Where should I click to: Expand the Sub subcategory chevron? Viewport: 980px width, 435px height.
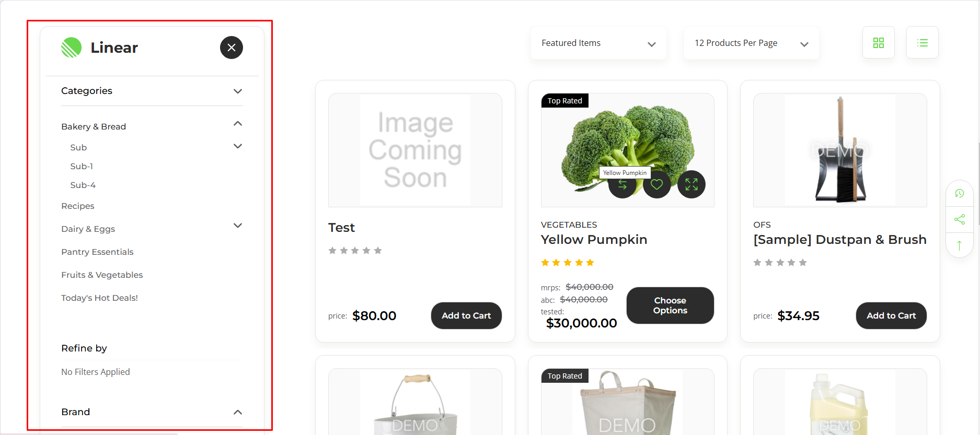[x=238, y=146]
